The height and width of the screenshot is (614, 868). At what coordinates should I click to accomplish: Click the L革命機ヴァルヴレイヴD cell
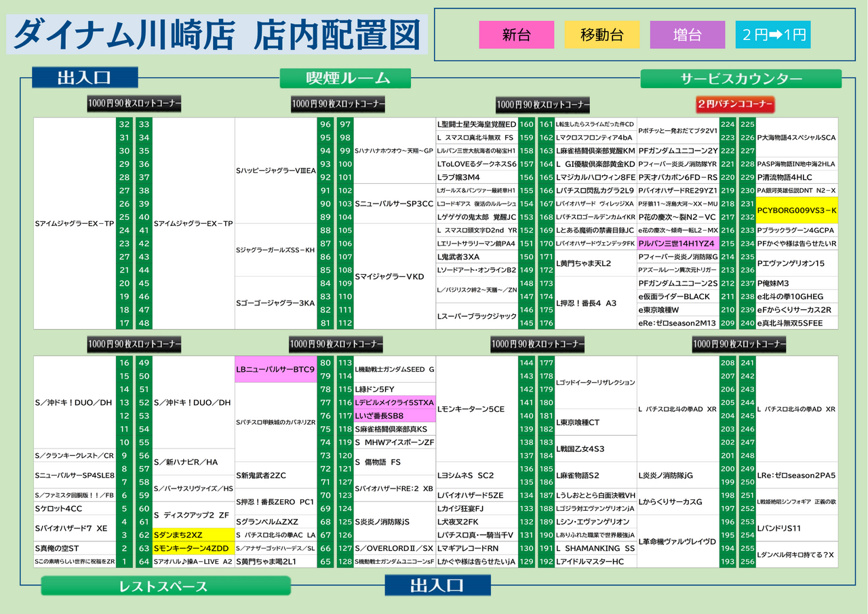pyautogui.click(x=678, y=541)
